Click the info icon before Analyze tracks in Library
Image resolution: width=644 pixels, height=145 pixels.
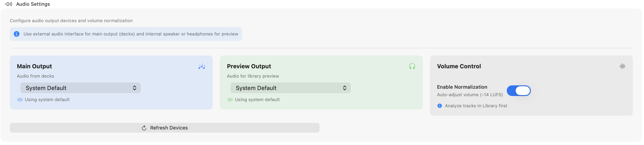pyautogui.click(x=439, y=106)
